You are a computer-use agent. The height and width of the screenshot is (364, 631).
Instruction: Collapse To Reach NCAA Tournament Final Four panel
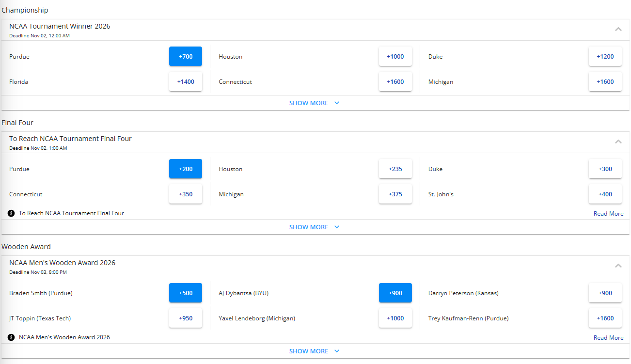point(618,142)
